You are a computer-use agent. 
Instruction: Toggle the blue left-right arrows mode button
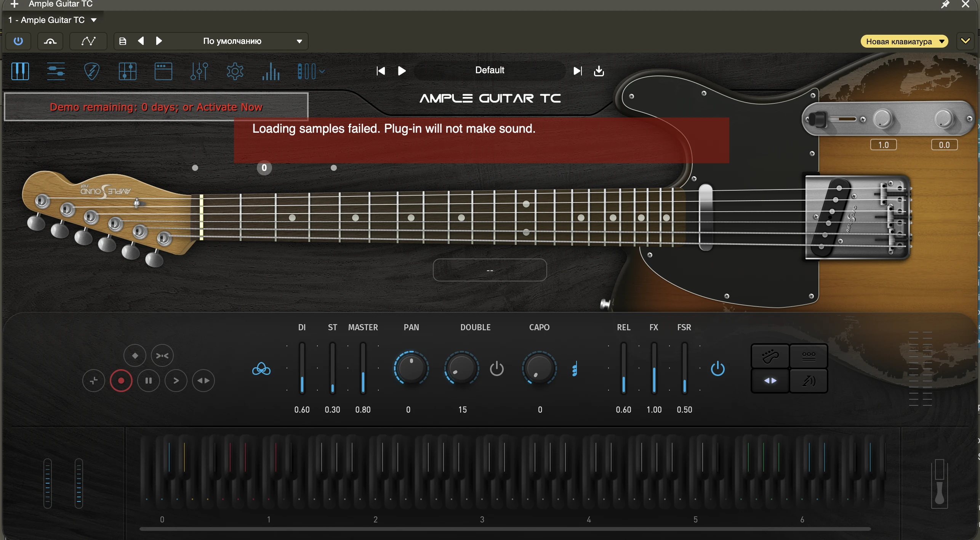click(770, 381)
